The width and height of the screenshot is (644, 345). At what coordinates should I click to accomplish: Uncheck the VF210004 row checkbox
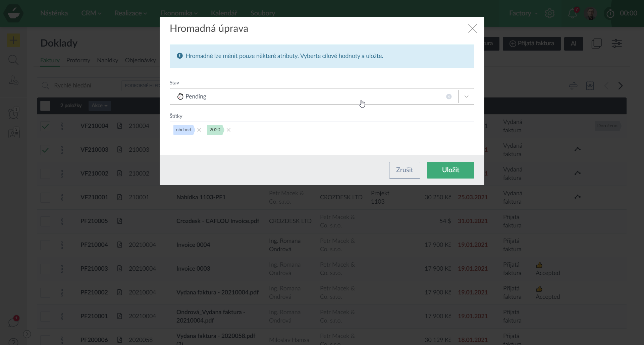click(45, 126)
